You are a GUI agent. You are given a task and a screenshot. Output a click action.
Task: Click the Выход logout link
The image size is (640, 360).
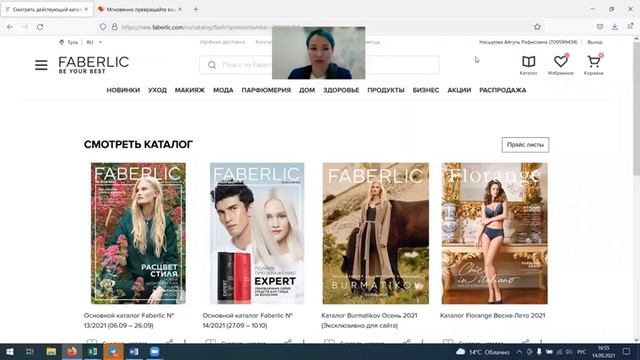pos(595,42)
